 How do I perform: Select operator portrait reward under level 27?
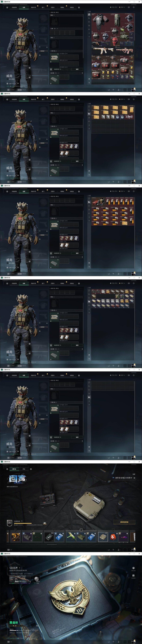16,537
